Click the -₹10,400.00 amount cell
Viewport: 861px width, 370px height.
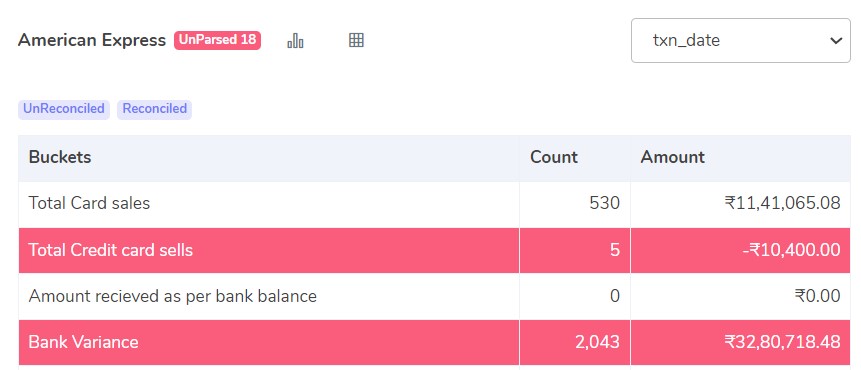(790, 250)
